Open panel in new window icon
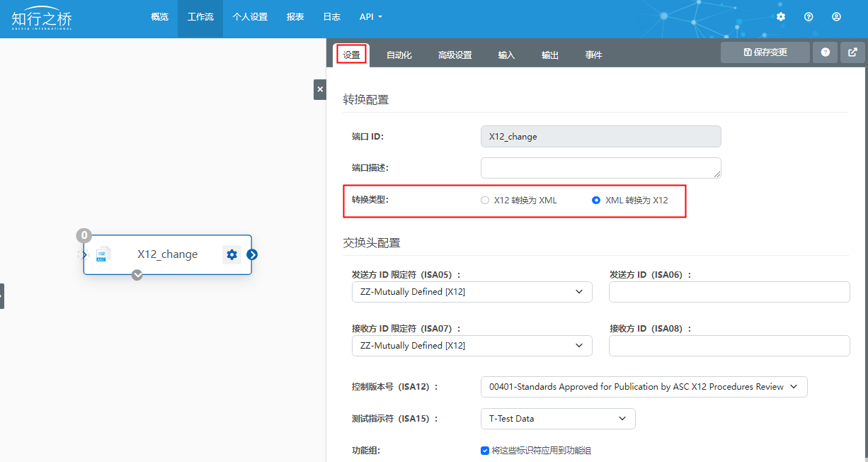Viewport: 868px width, 462px height. coord(852,52)
